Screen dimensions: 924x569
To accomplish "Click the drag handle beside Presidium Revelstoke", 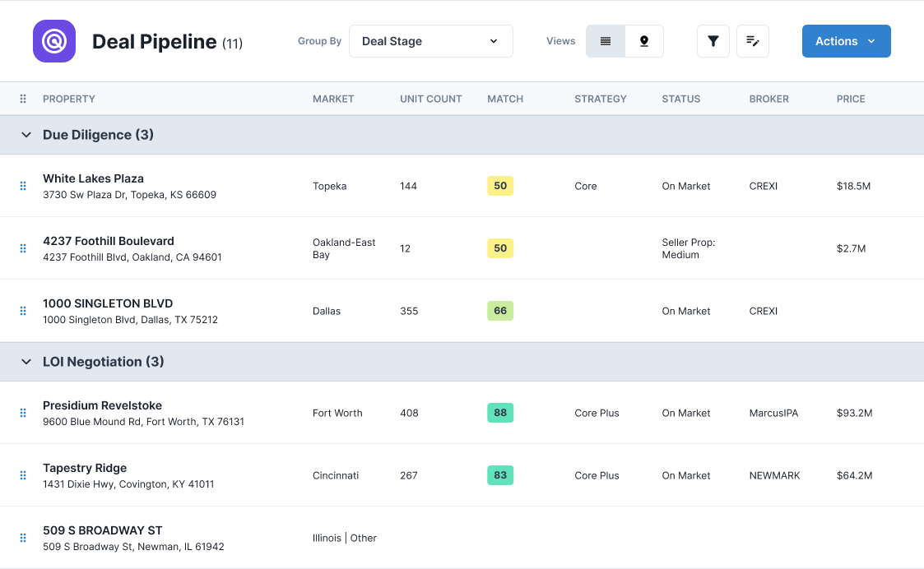I will (22, 413).
